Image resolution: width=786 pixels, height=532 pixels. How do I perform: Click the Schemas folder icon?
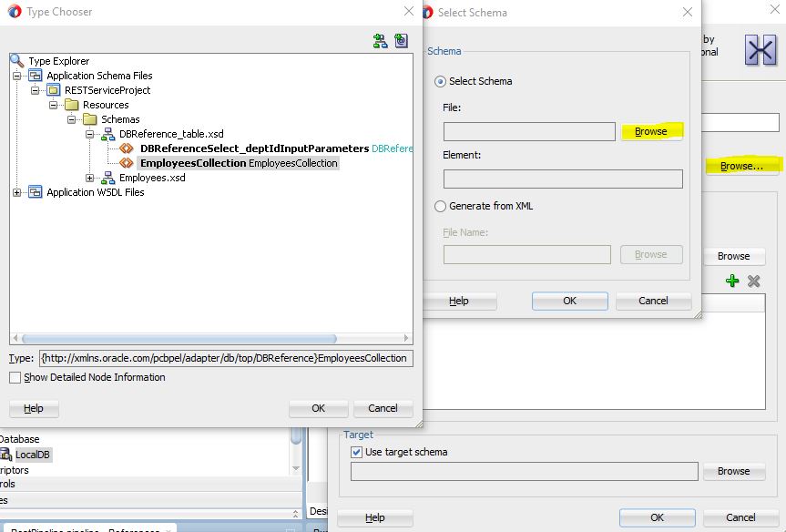90,119
